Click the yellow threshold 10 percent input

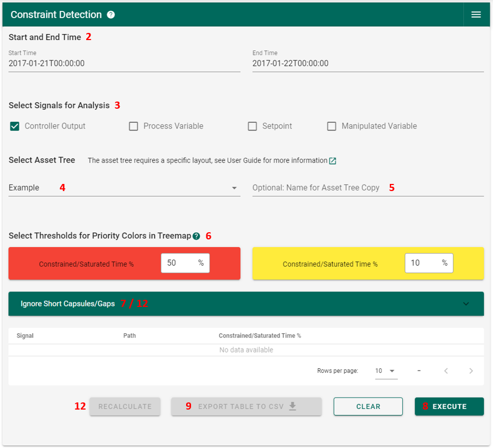coord(429,263)
